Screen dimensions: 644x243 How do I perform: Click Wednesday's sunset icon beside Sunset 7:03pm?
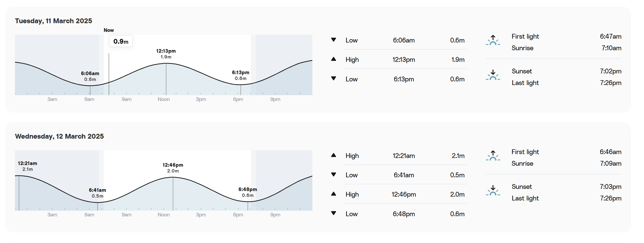(493, 190)
